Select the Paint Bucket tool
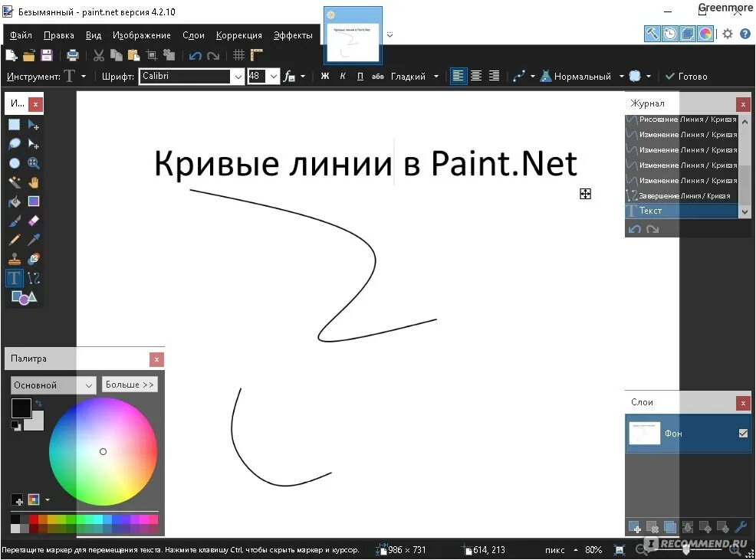 pyautogui.click(x=15, y=201)
